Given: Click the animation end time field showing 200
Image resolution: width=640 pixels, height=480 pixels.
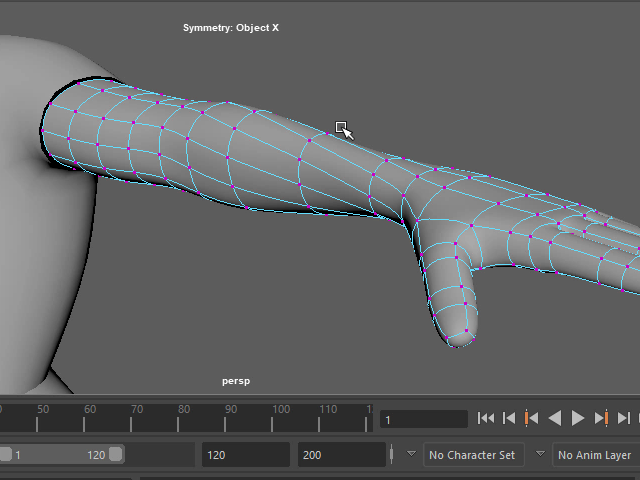Looking at the screenshot, I should click(340, 455).
